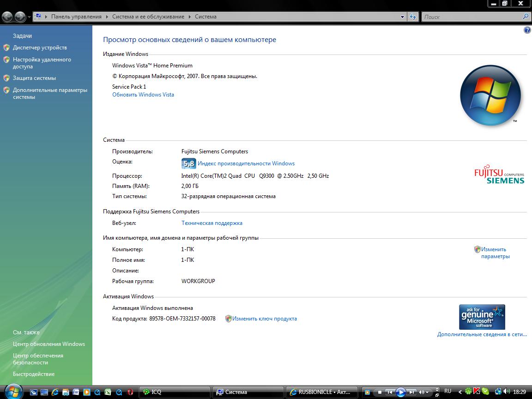Click the media player toolbar icon in taskbar
Screen dimensions: 532x399
367,392
